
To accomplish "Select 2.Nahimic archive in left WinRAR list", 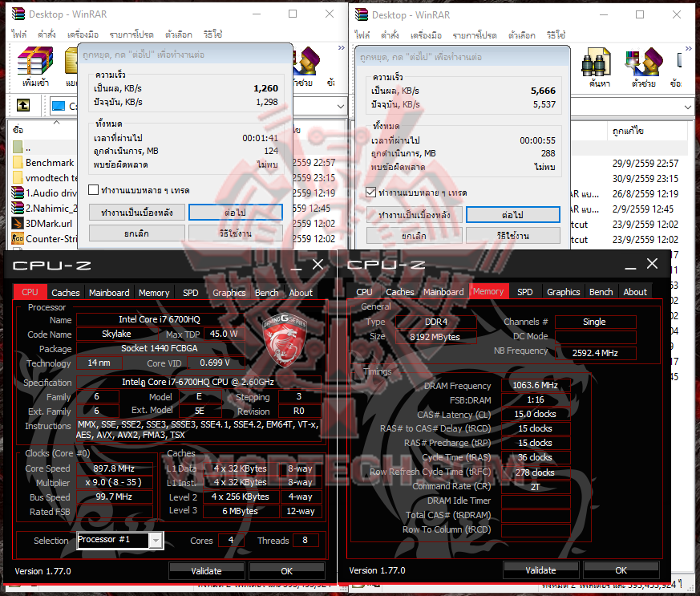I will pos(45,208).
